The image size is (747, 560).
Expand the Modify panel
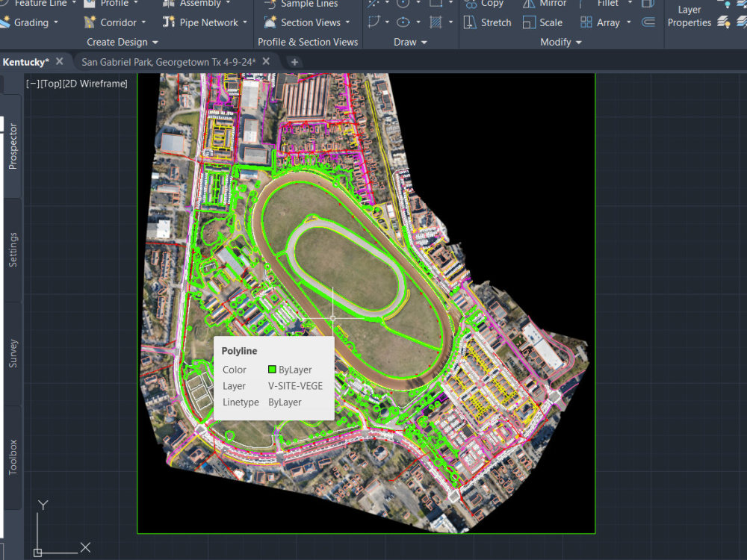pyautogui.click(x=561, y=42)
